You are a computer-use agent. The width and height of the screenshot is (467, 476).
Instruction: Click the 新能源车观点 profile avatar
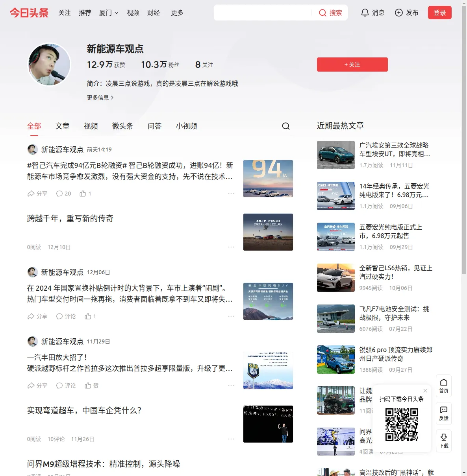pyautogui.click(x=49, y=65)
